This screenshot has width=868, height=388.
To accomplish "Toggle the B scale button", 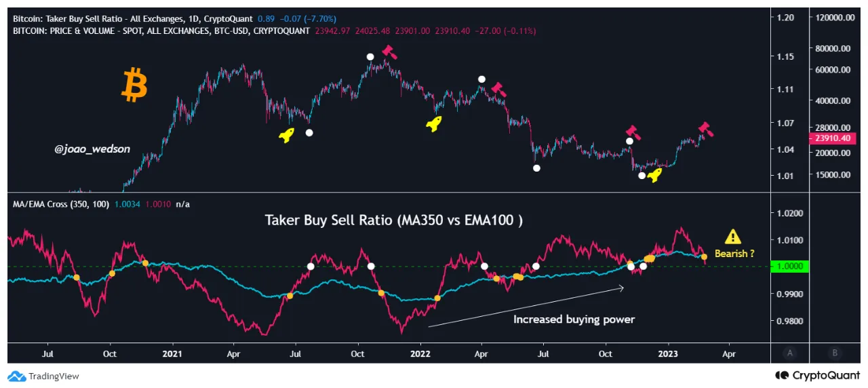I will [x=835, y=352].
